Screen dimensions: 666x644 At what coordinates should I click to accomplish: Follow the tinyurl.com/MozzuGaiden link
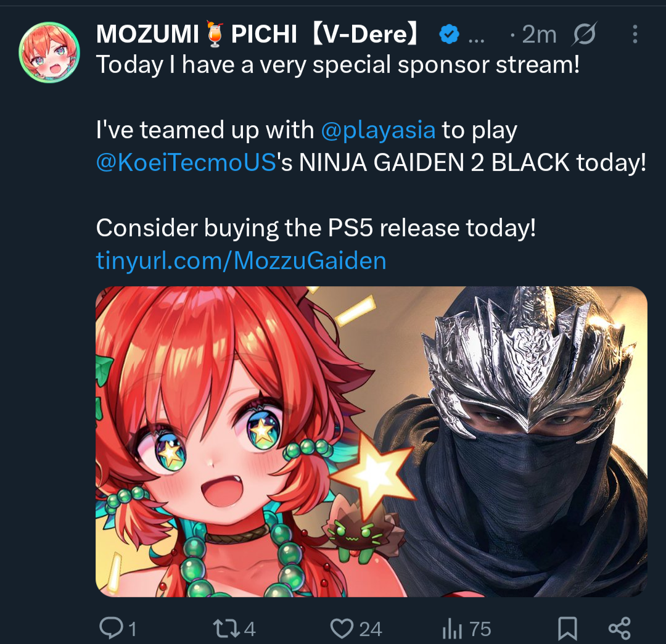(241, 260)
